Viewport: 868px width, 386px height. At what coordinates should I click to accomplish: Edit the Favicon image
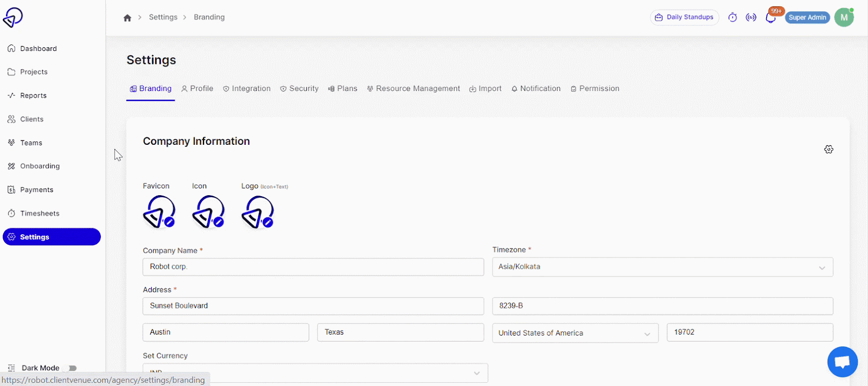[x=169, y=222]
